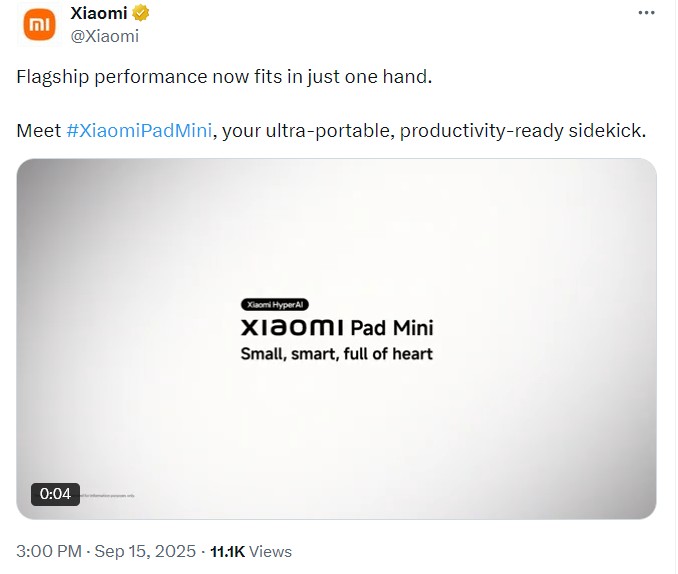Image resolution: width=678 pixels, height=574 pixels.
Task: Click the Xiaomi wordmark logo in the video
Action: [293, 327]
